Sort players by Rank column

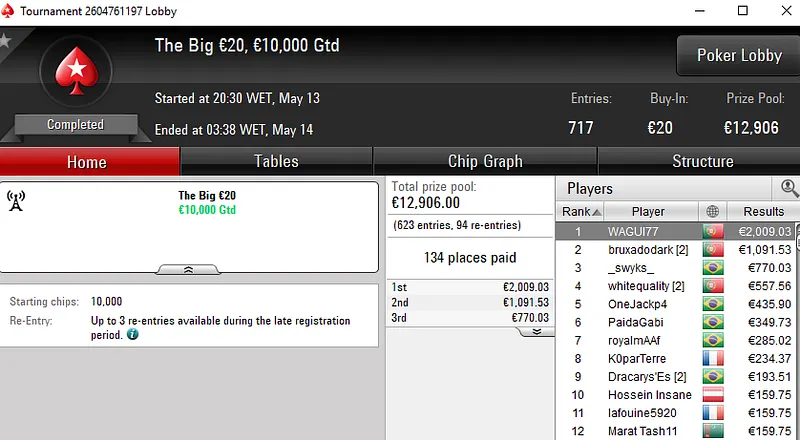coord(580,212)
